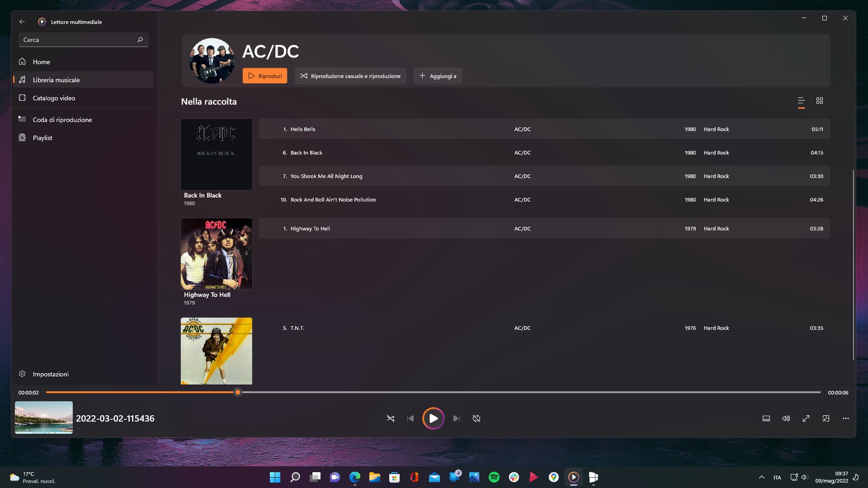Screen dimensions: 868x488
Task: Open the Teams Chat icon in taskbar
Action: (335, 477)
